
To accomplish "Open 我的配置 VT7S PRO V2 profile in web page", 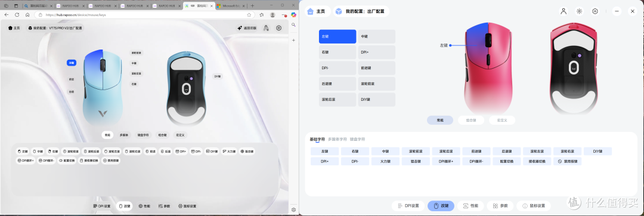I will pos(55,28).
